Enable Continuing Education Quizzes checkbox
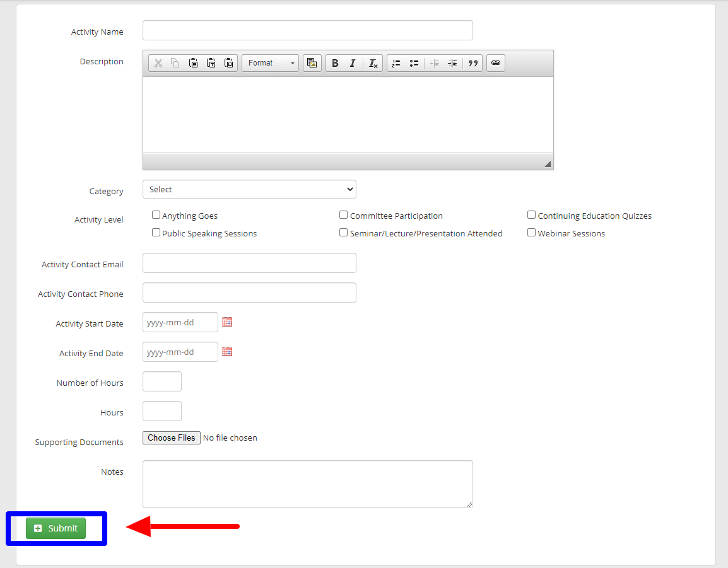Image resolution: width=728 pixels, height=568 pixels. point(532,215)
